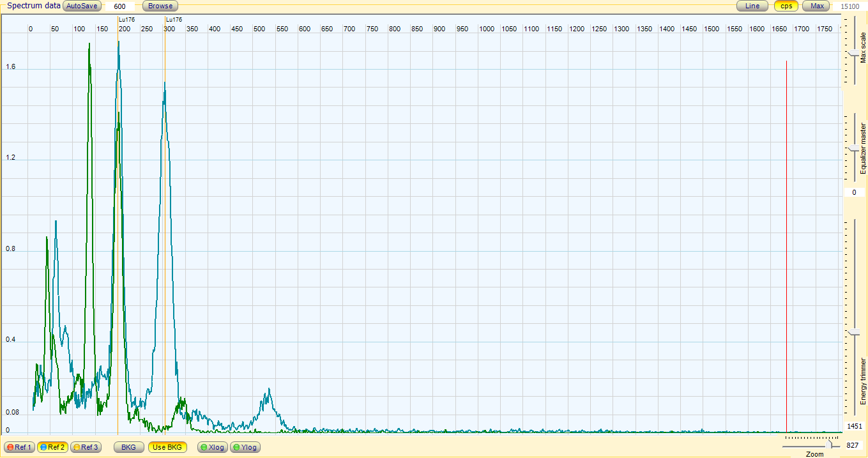Image resolution: width=868 pixels, height=458 pixels.
Task: Toggle the blue Ref 2 reference spectrum
Action: click(52, 447)
